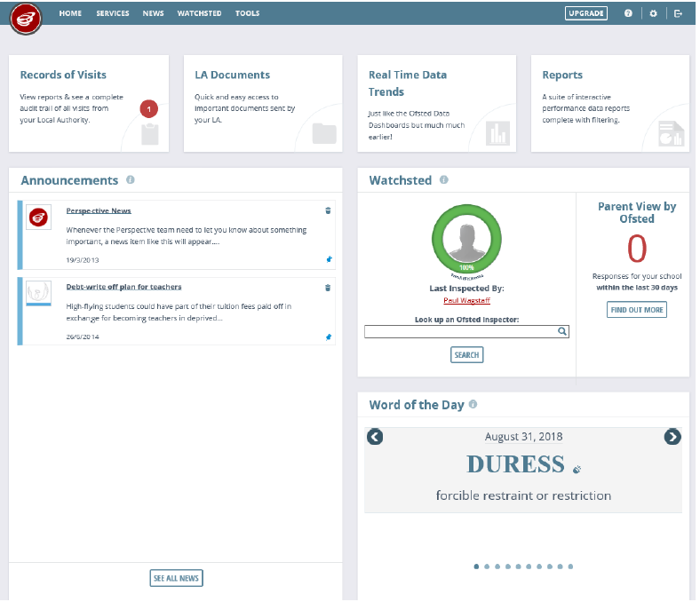Click the info icon beside Announcements
The width and height of the screenshot is (700, 610).
tap(131, 180)
